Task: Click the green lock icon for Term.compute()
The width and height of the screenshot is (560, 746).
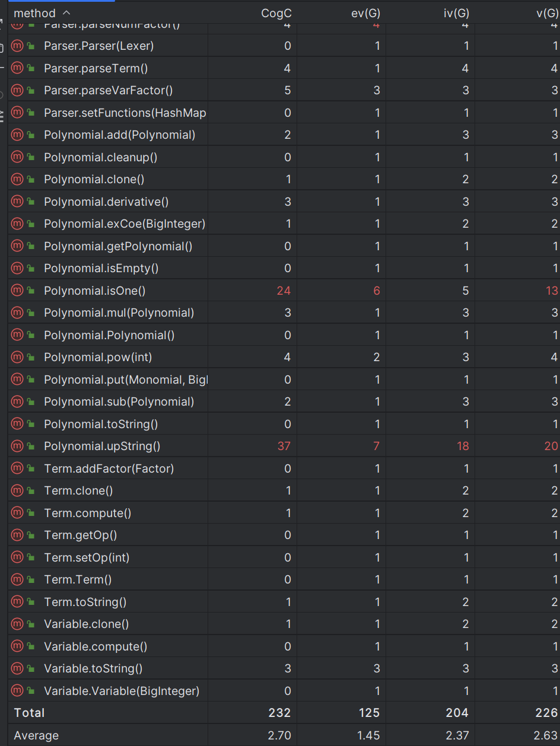Action: click(x=31, y=513)
